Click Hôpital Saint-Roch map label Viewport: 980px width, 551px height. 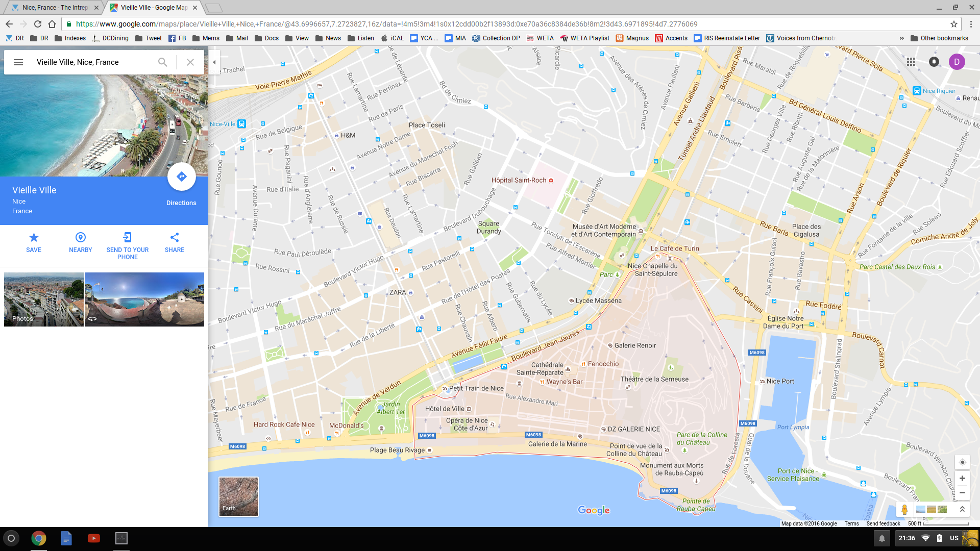[519, 180]
